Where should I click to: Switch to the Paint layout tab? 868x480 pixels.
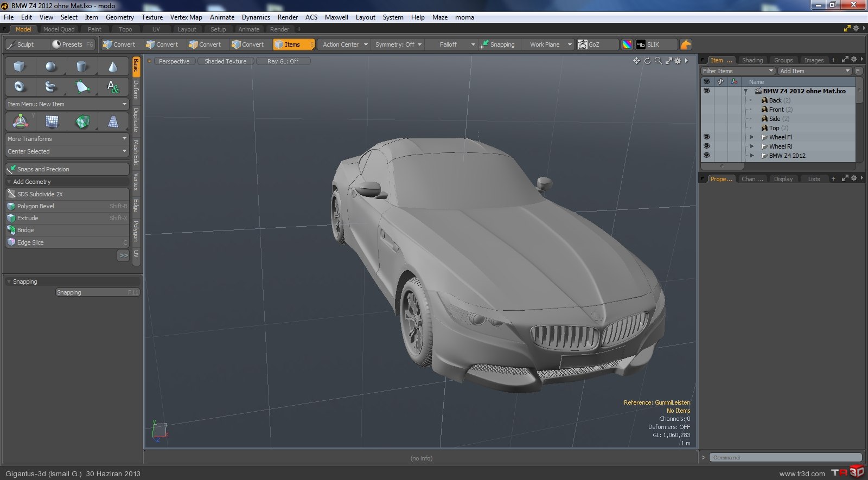94,29
